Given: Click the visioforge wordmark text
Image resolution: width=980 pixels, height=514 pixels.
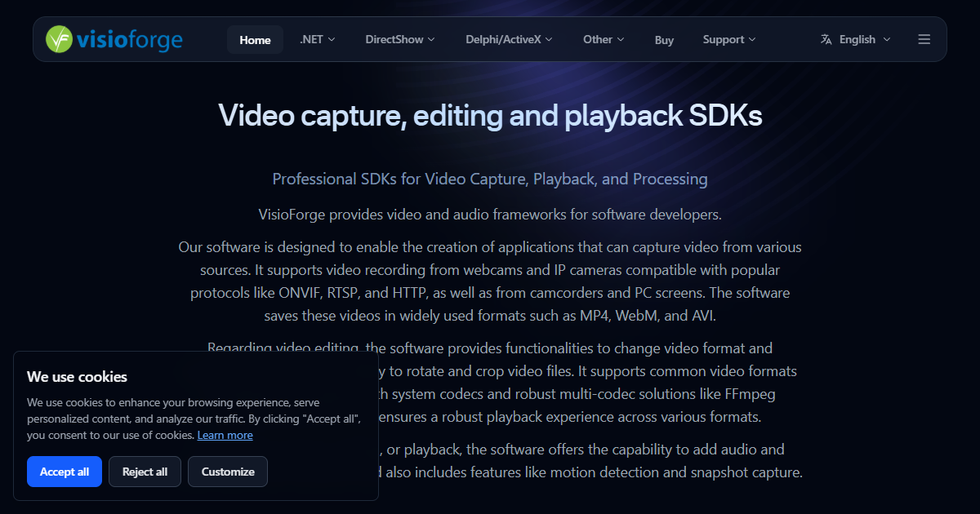Looking at the screenshot, I should click(x=130, y=39).
